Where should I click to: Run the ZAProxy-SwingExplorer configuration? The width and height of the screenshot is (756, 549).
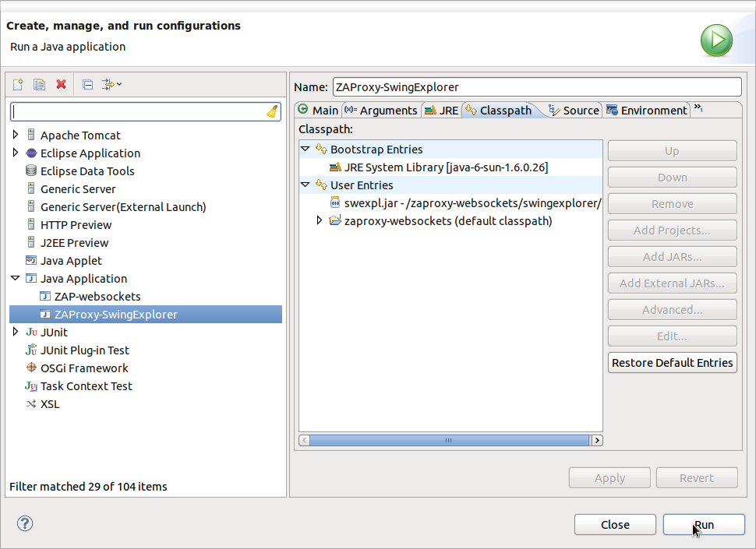[703, 524]
